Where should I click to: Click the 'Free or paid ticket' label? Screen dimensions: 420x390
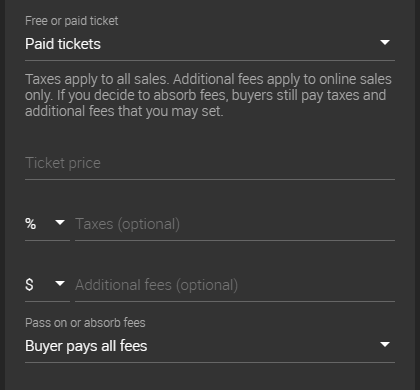tap(71, 21)
